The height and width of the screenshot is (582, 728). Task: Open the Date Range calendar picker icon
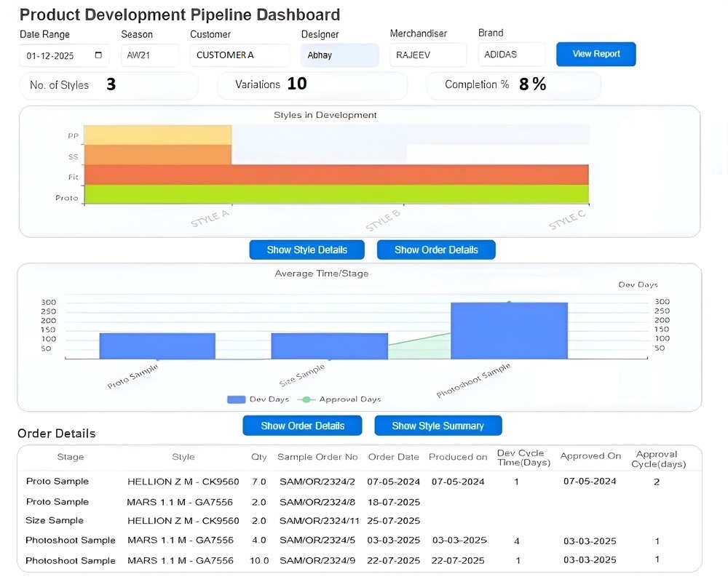[x=98, y=55]
